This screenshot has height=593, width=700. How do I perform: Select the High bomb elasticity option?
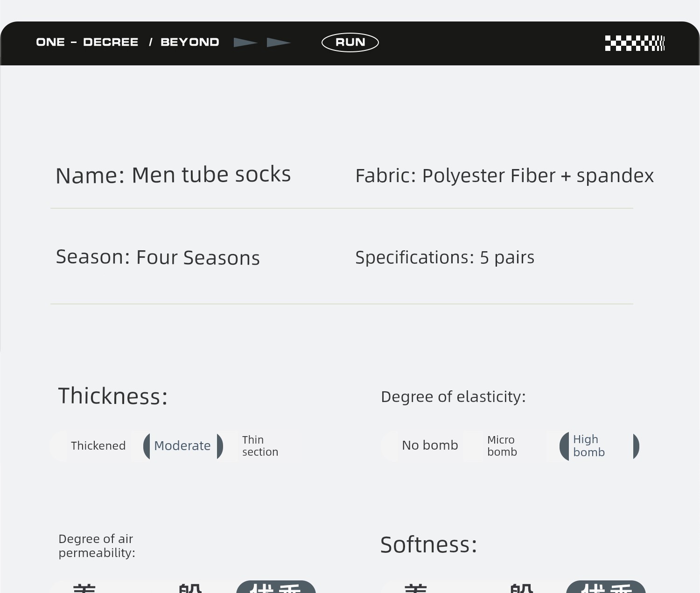tap(589, 446)
